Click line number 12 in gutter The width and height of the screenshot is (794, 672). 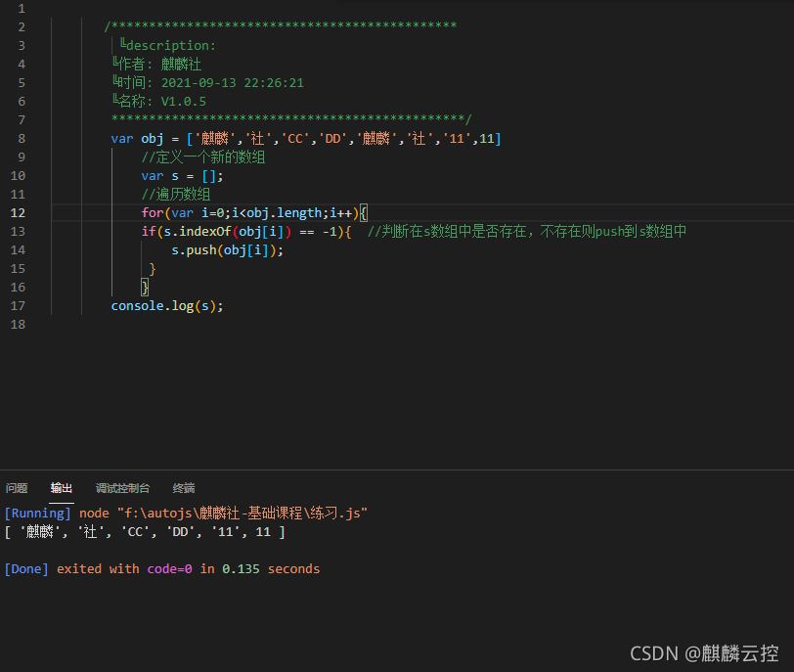point(18,212)
